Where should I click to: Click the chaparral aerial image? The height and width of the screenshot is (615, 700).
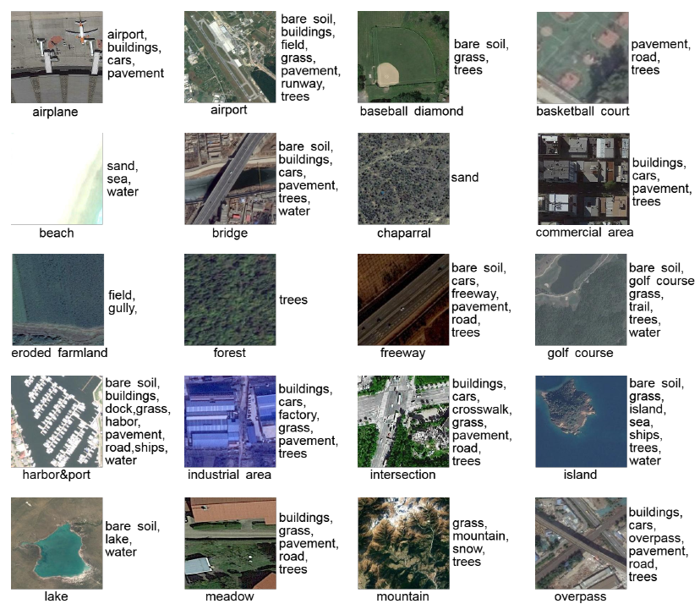(403, 178)
